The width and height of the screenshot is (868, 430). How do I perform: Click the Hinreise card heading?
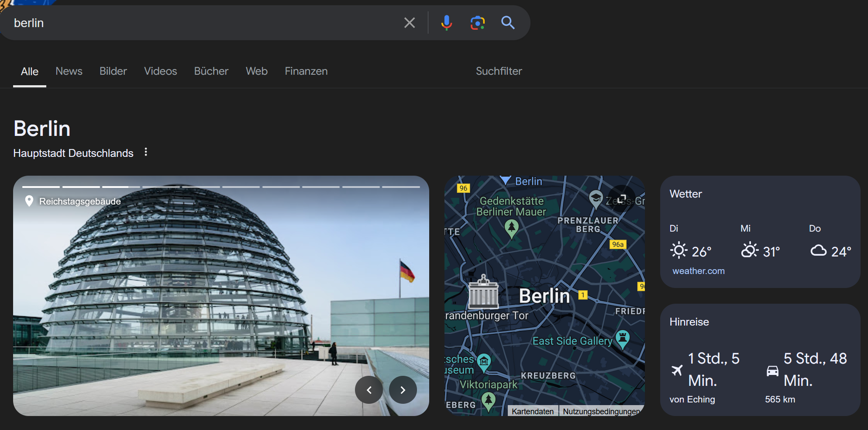(689, 322)
